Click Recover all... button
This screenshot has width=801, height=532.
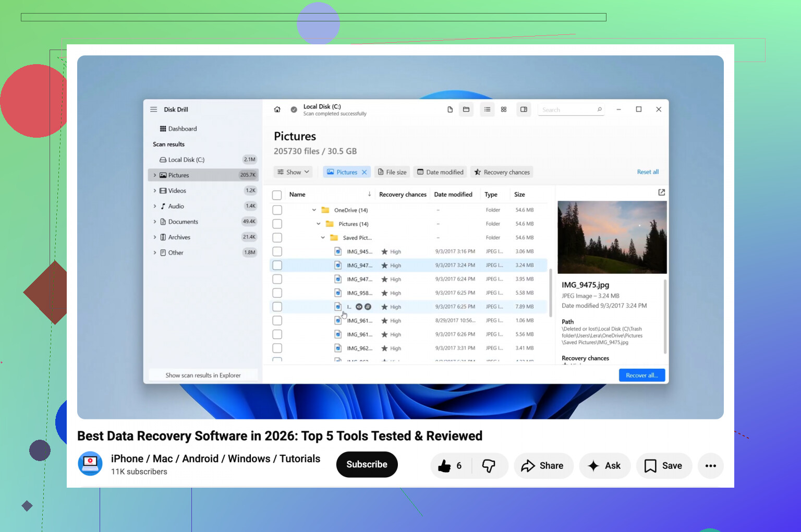tap(642, 376)
